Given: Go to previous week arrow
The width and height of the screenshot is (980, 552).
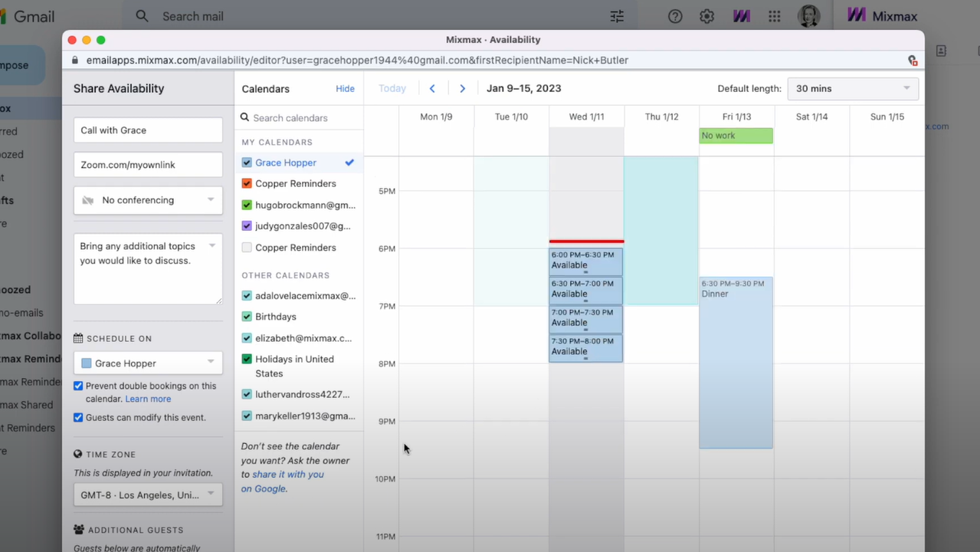Looking at the screenshot, I should pyautogui.click(x=432, y=89).
